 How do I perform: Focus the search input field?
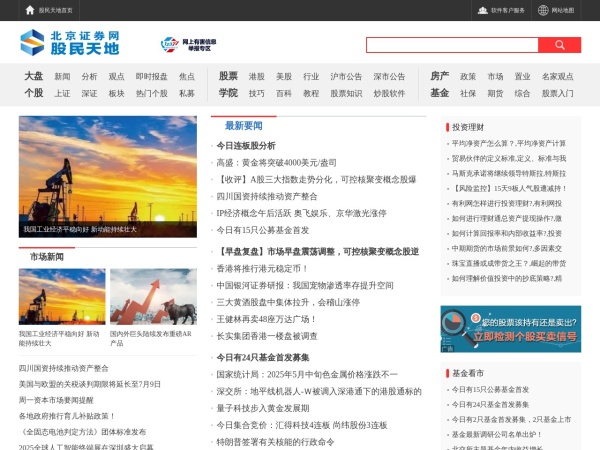(x=452, y=45)
